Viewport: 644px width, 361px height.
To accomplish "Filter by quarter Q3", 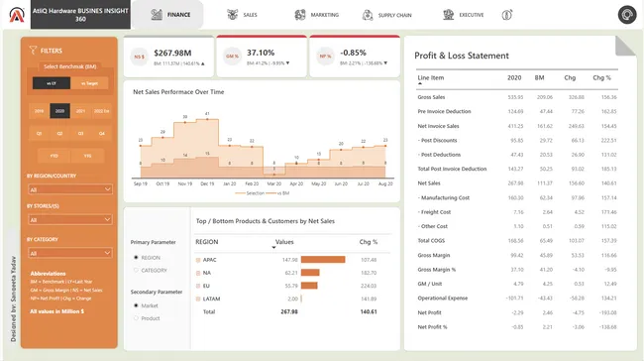I will click(81, 133).
